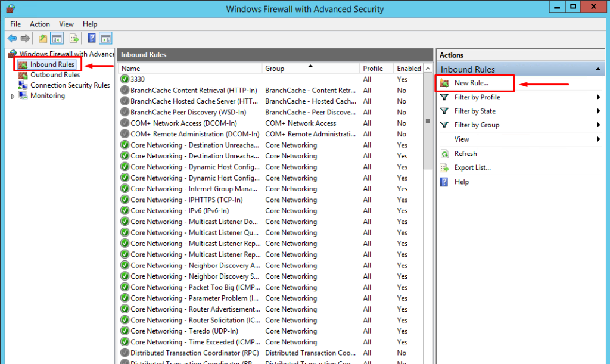Click the Connection Security Rules tree icon
Screen dimensions: 610x364
click(23, 85)
